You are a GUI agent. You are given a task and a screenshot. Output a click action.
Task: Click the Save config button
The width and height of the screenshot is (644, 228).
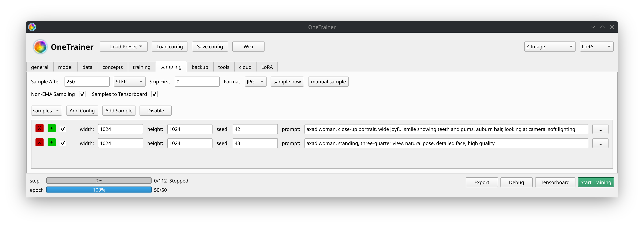pyautogui.click(x=210, y=47)
